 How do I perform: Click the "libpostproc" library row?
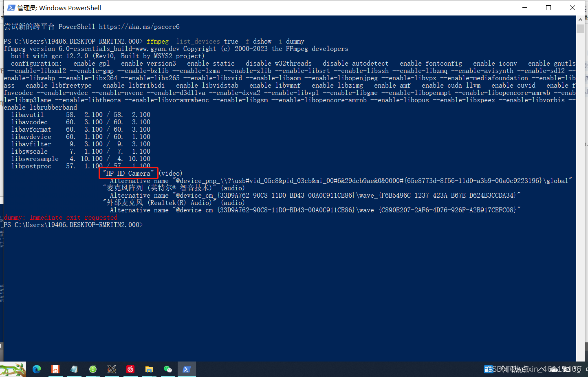(x=81, y=166)
